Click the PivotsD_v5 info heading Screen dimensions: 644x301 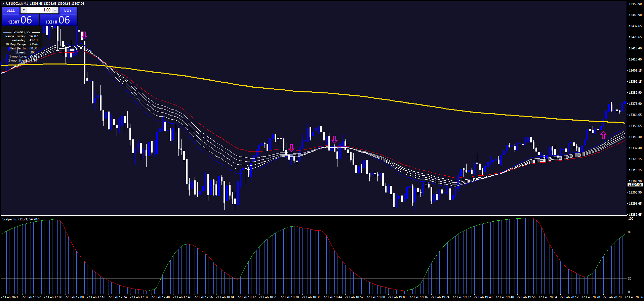coord(22,32)
